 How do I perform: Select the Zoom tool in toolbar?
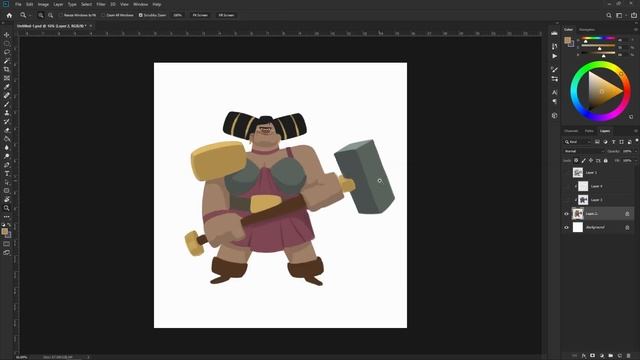tap(7, 208)
